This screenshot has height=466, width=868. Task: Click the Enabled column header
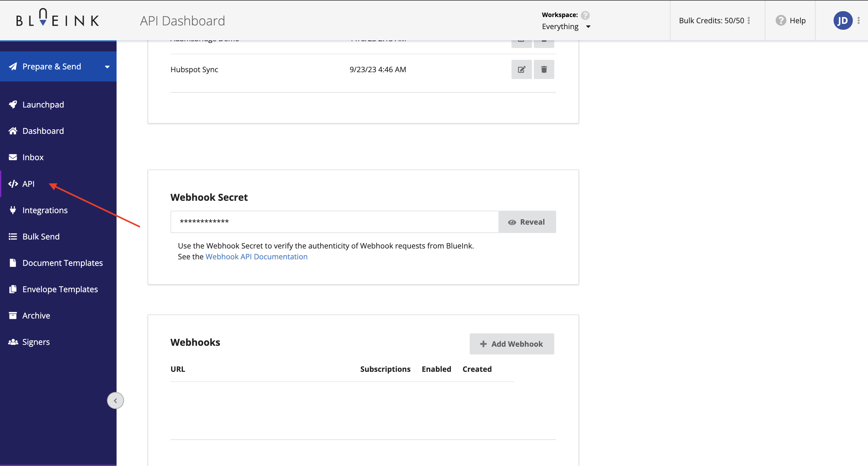[436, 369]
